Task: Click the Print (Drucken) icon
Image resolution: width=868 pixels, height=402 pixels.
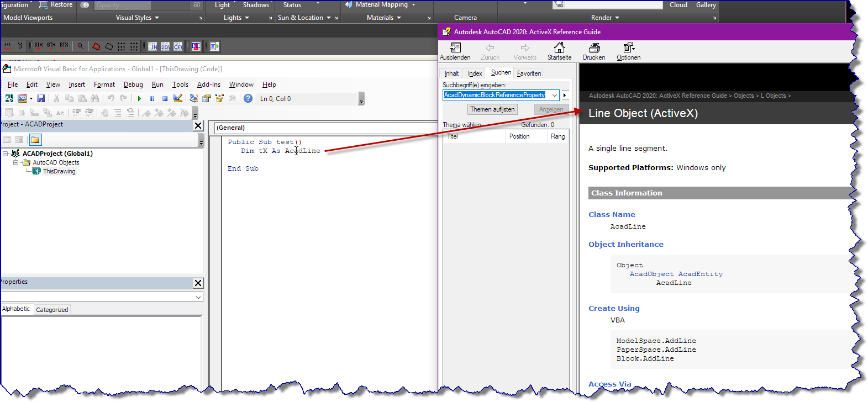Action: [594, 51]
